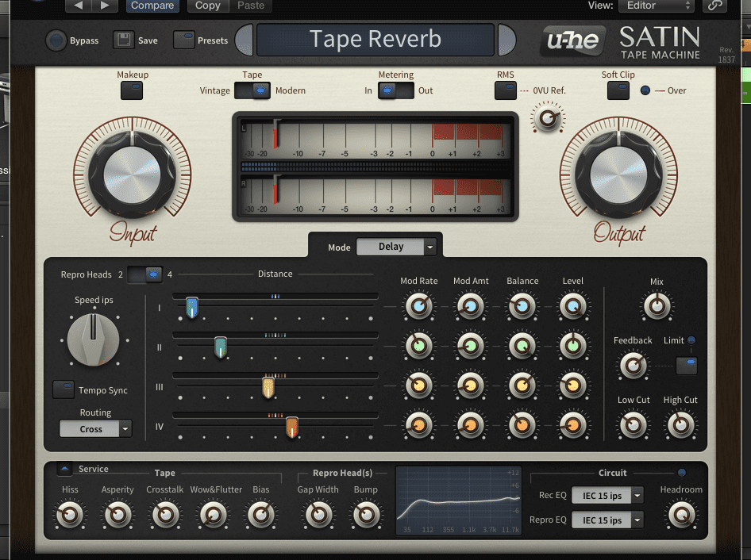This screenshot has width=751, height=560.
Task: Open the Mode Delay dropdown
Action: coord(396,247)
